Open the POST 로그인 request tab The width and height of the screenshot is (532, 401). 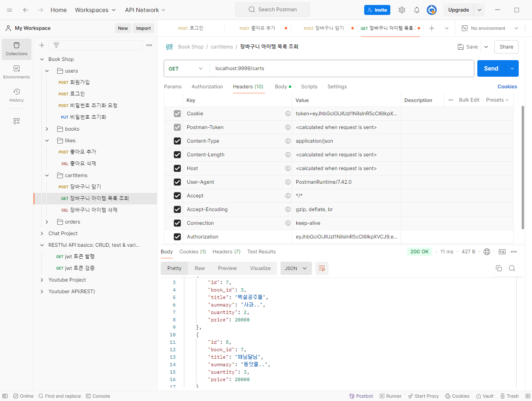191,28
